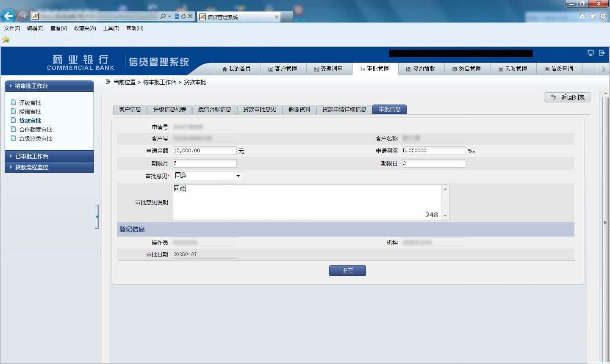Image resolution: width=610 pixels, height=364 pixels.
Task: Open the address bar dropdown arrow
Action: coord(170,16)
